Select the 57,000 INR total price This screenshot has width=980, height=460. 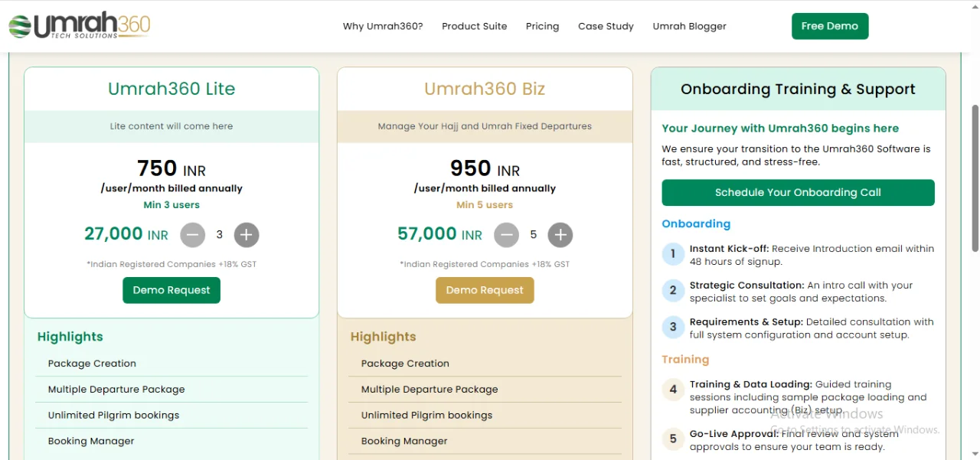coord(439,234)
